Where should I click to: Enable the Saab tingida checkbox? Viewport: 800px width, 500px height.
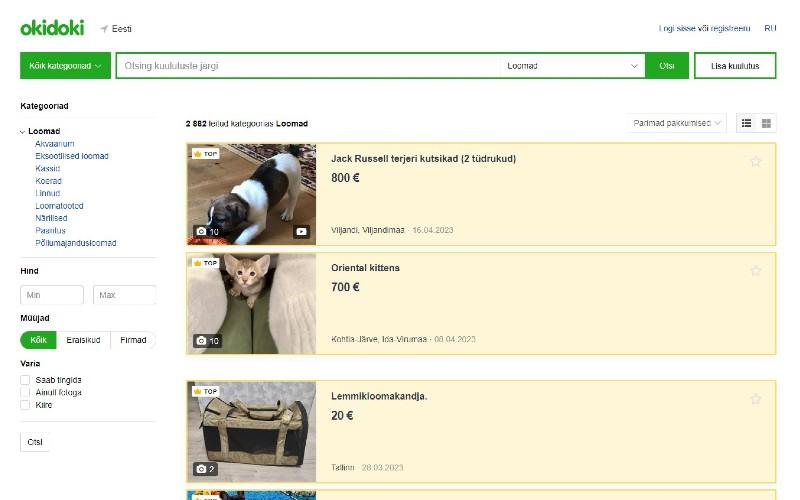point(25,380)
